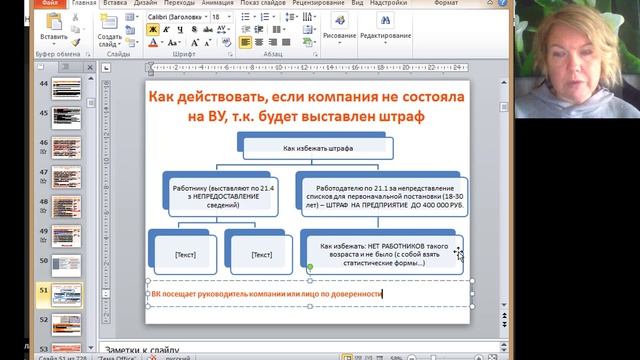The image size is (640, 360).
Task: Click the Align Text vertical icon
Action: coord(308,29)
